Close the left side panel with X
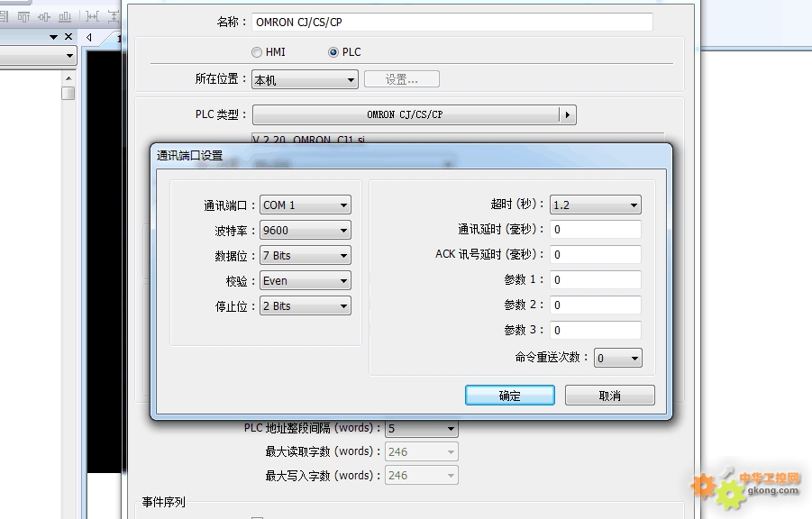812x519 pixels. click(x=68, y=36)
